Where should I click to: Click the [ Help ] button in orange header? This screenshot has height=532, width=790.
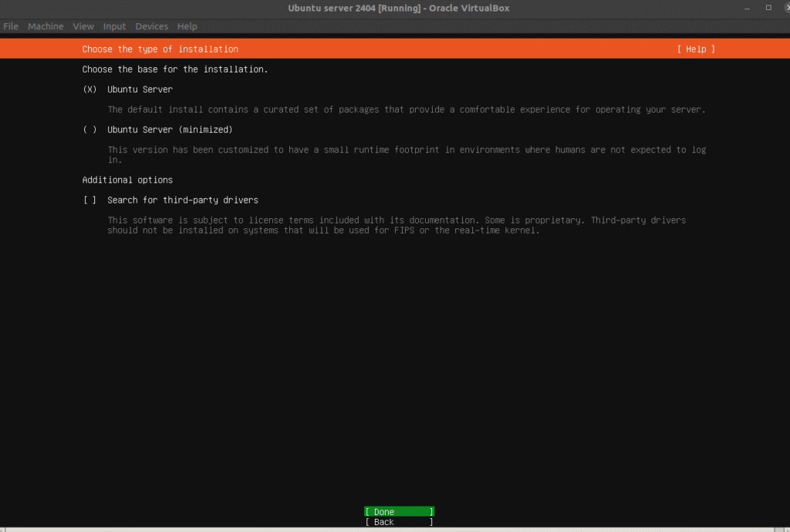pos(696,49)
